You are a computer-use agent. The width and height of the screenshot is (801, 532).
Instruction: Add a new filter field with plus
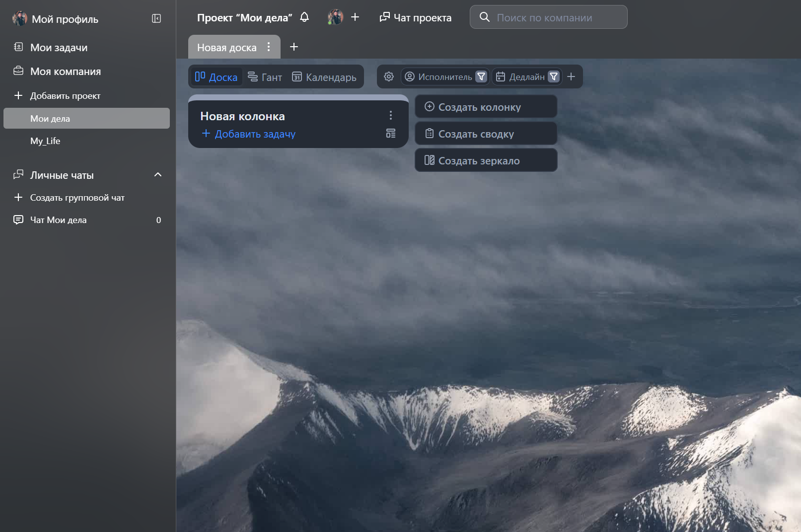point(571,76)
